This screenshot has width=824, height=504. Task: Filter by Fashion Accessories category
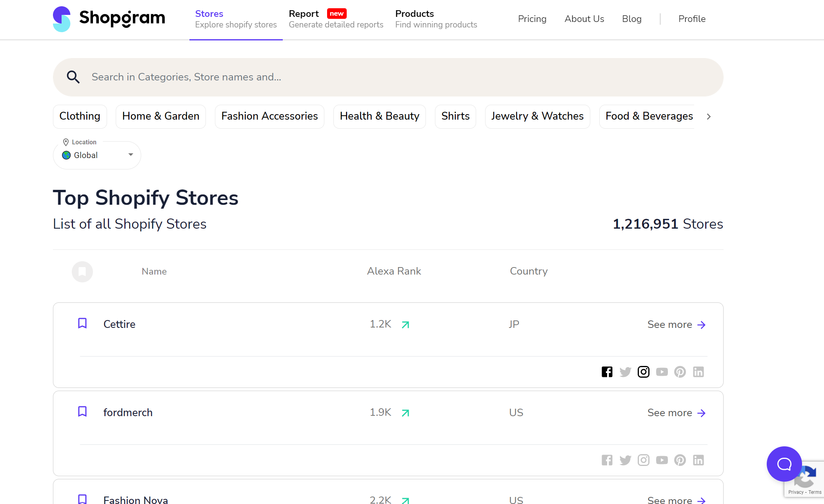(x=269, y=116)
